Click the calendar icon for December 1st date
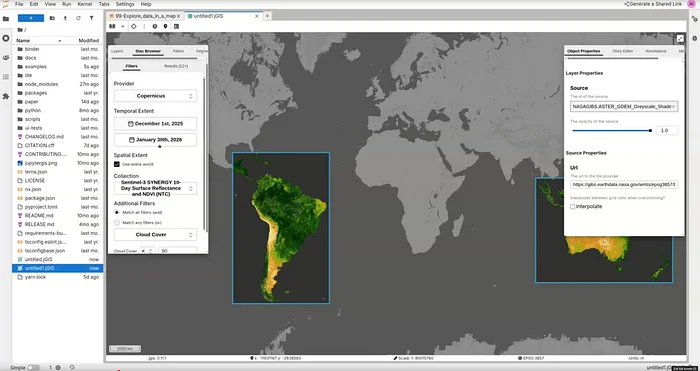 131,124
